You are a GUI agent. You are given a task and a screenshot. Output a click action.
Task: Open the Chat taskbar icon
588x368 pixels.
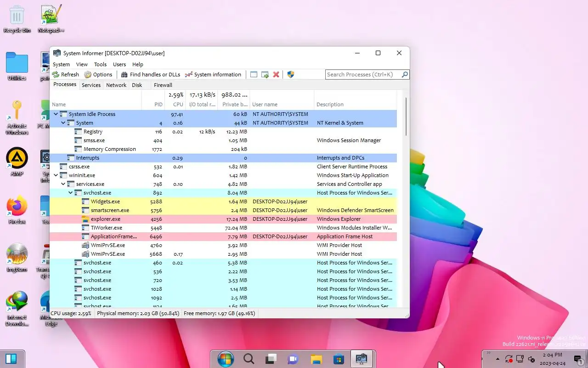pos(293,359)
